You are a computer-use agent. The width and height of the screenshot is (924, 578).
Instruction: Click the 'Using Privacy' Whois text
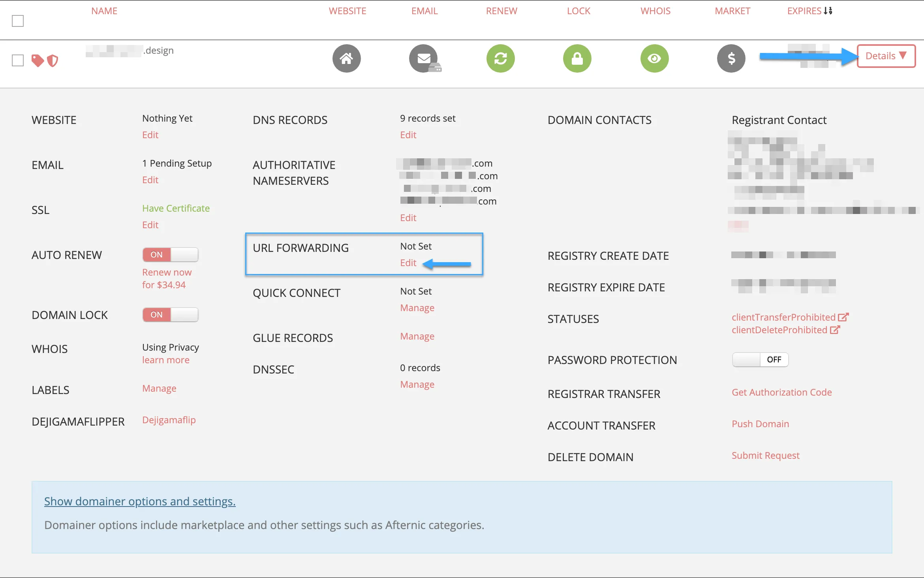coord(171,347)
